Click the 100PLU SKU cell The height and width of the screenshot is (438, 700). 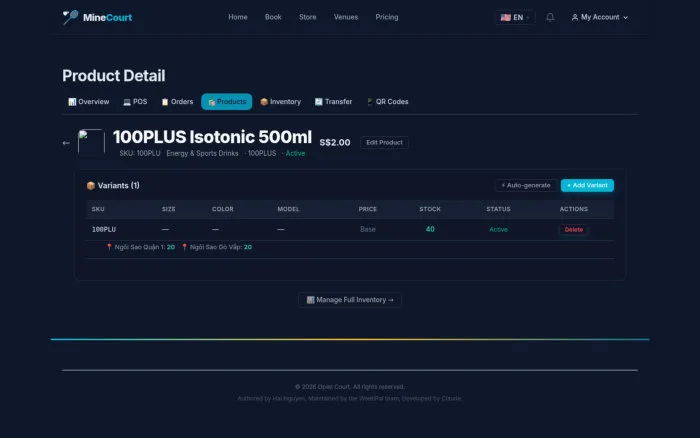pos(104,229)
